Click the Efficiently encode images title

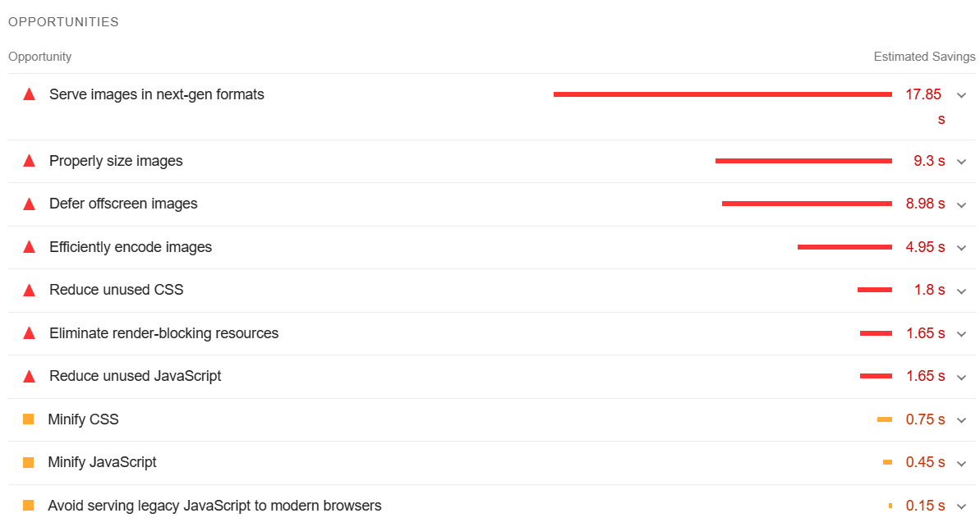pos(131,247)
